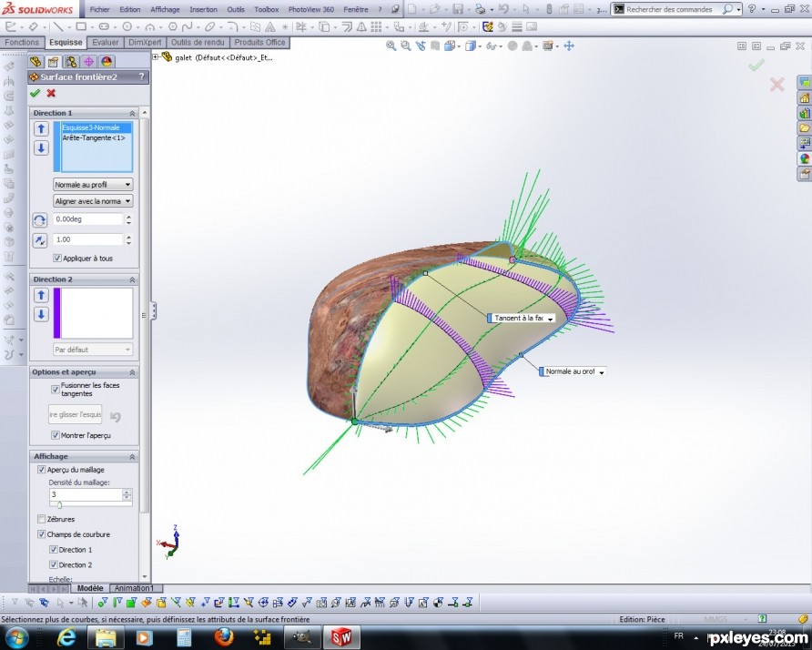Click the Zoom to Area view icon
The width and height of the screenshot is (812, 650).
pos(406,46)
